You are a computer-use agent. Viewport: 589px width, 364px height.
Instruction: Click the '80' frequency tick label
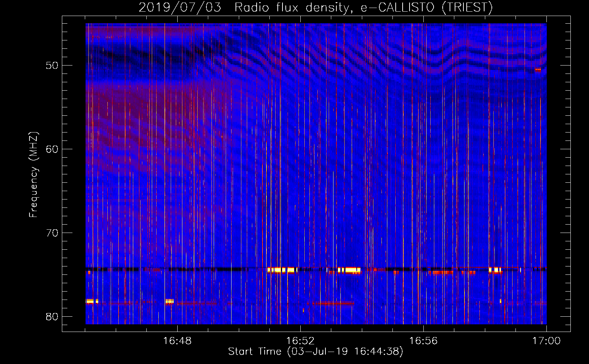click(52, 317)
